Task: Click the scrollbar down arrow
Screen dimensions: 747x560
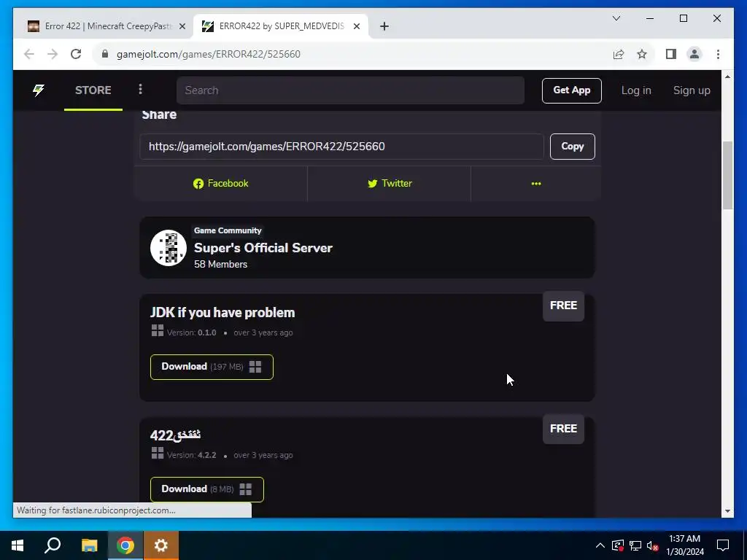Action: tap(727, 511)
